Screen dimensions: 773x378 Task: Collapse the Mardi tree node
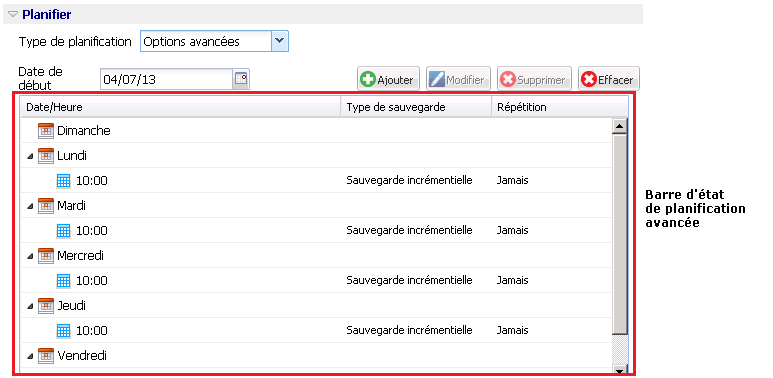[x=31, y=206]
